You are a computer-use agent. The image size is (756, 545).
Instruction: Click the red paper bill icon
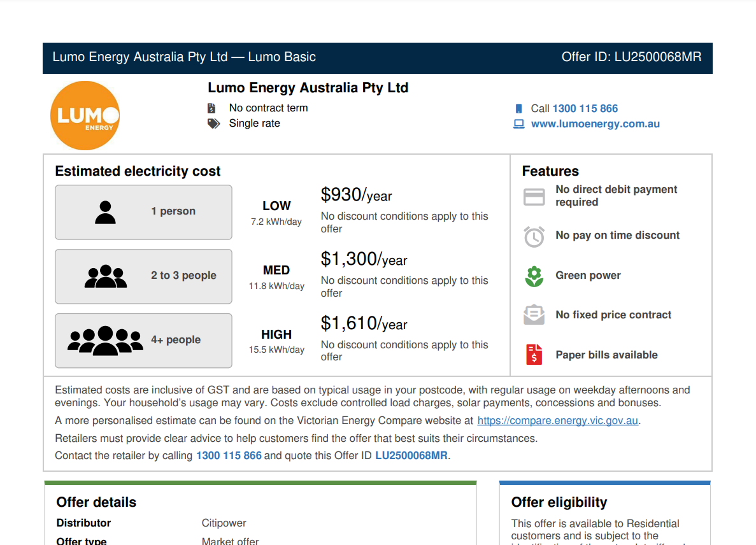534,354
